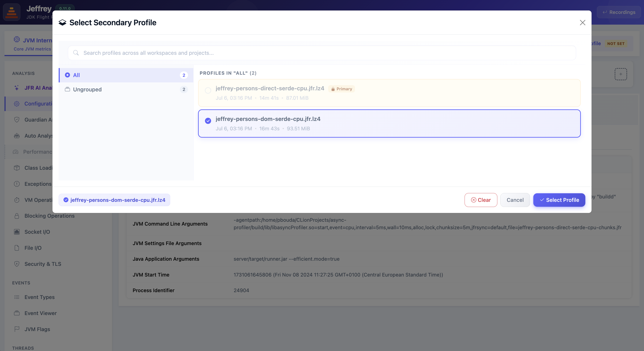The height and width of the screenshot is (351, 644).
Task: Click the search profiles input field
Action: (x=322, y=53)
